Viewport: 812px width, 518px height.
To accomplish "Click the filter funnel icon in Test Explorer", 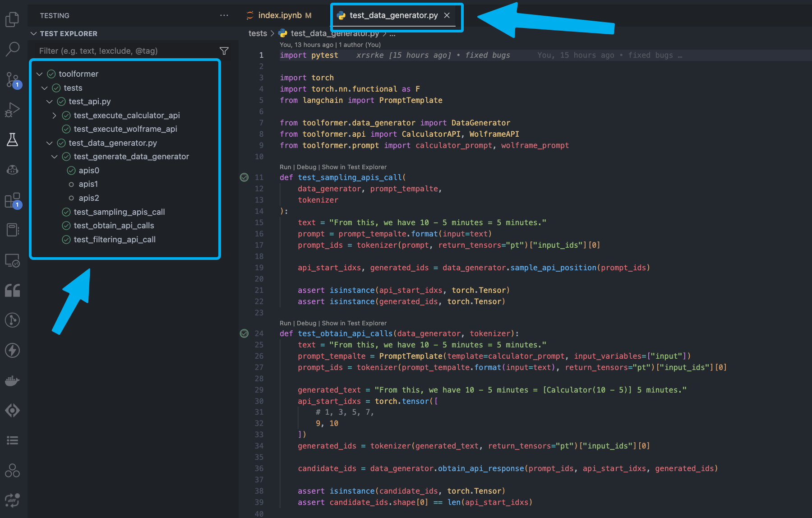I will (224, 51).
